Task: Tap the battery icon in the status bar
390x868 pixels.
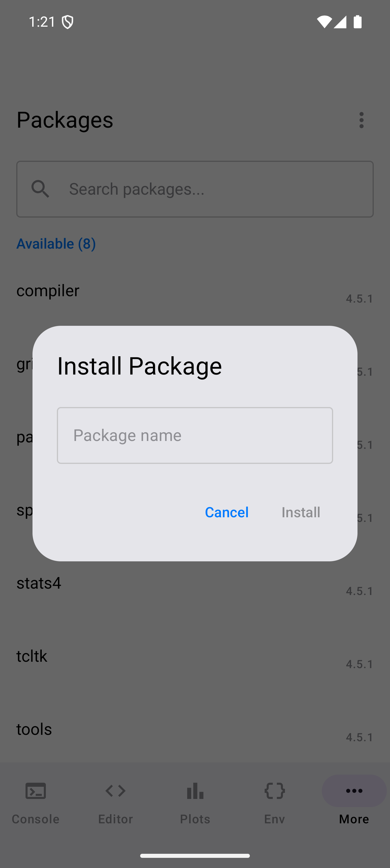Action: (x=358, y=22)
